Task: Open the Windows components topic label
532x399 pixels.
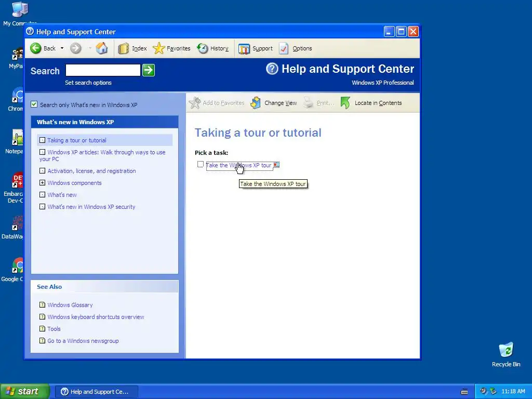Action: pos(75,183)
